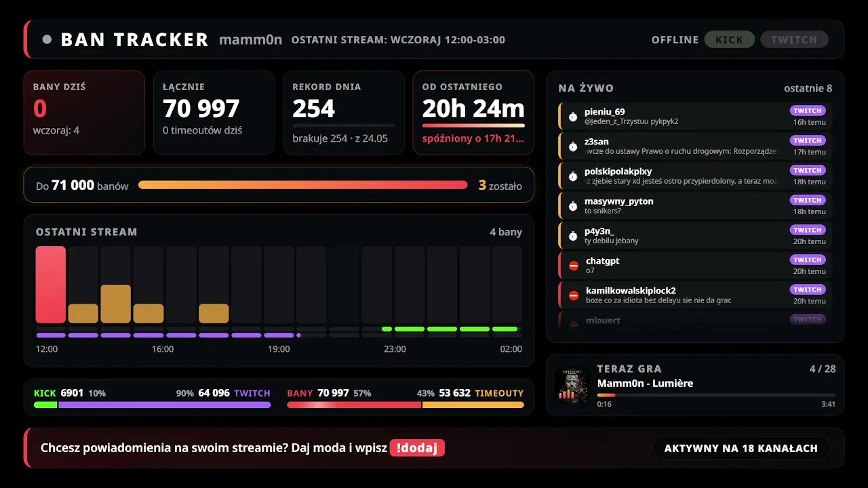This screenshot has height=488, width=868.
Task: Click the 'to snikers?' message
Action: tap(603, 211)
